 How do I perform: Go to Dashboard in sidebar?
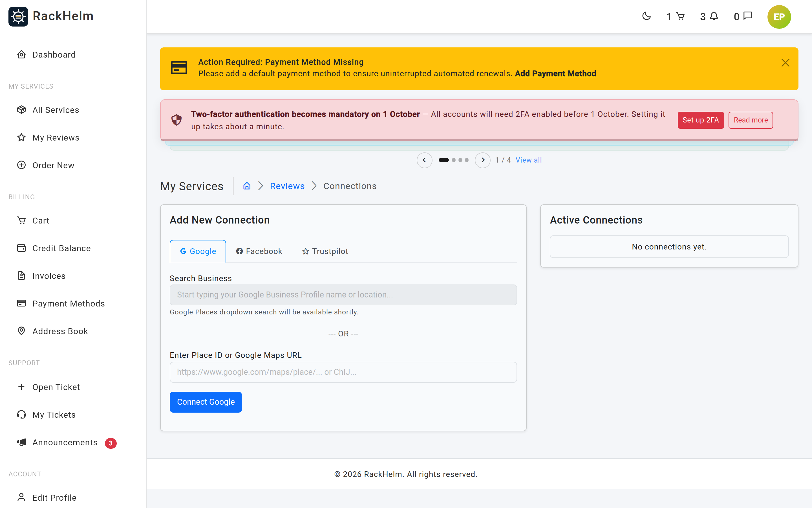(54, 54)
